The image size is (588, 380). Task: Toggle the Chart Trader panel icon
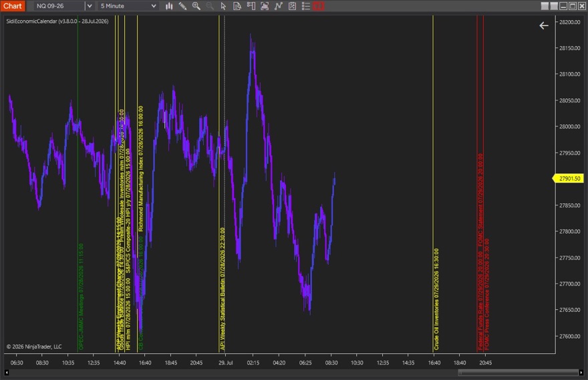[251, 6]
